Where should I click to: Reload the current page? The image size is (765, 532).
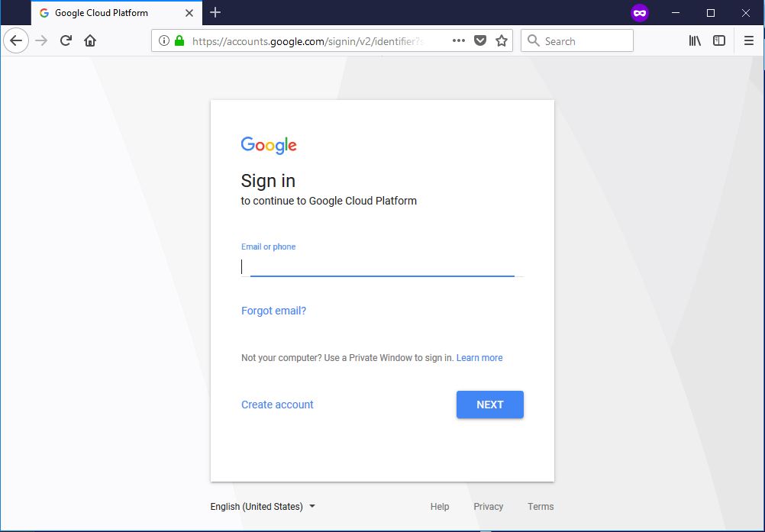pos(66,40)
